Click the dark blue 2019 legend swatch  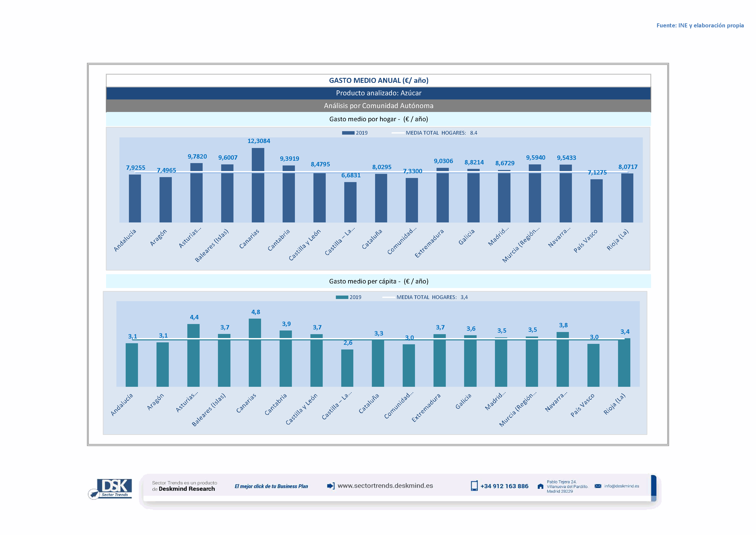(x=348, y=133)
